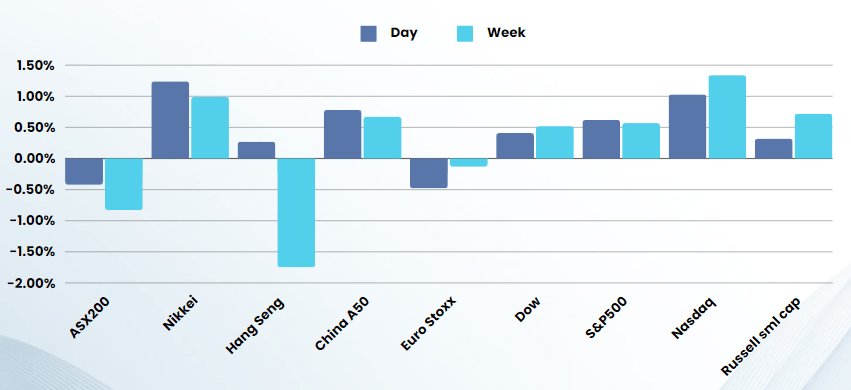Viewport: 851px width, 390px height.
Task: Click the S&P500 Day bar
Action: (601, 139)
